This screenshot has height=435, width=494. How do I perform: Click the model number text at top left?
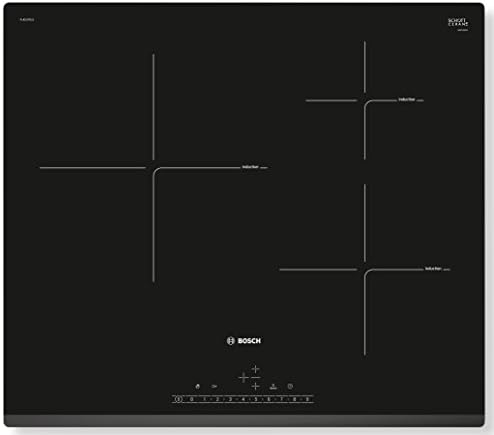(27, 20)
